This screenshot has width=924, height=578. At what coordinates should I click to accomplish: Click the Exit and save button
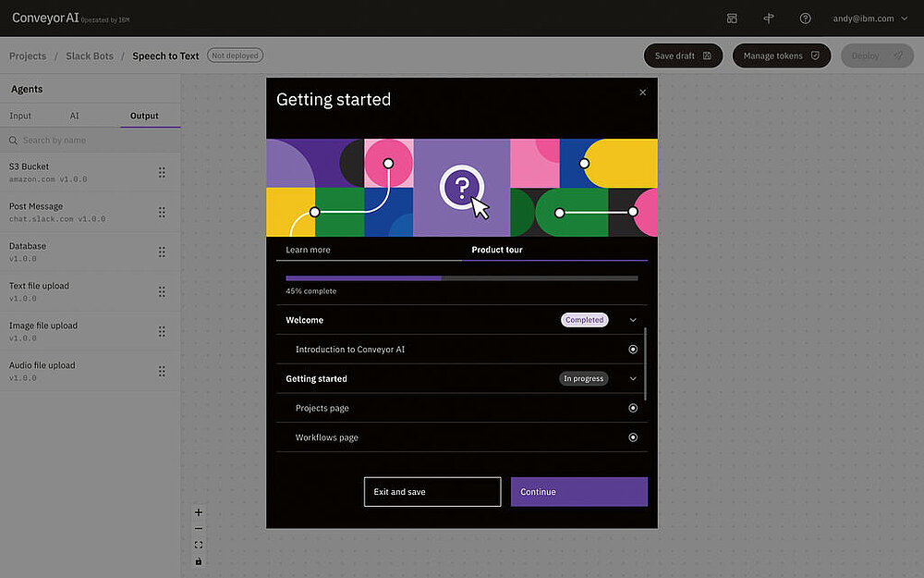(432, 492)
